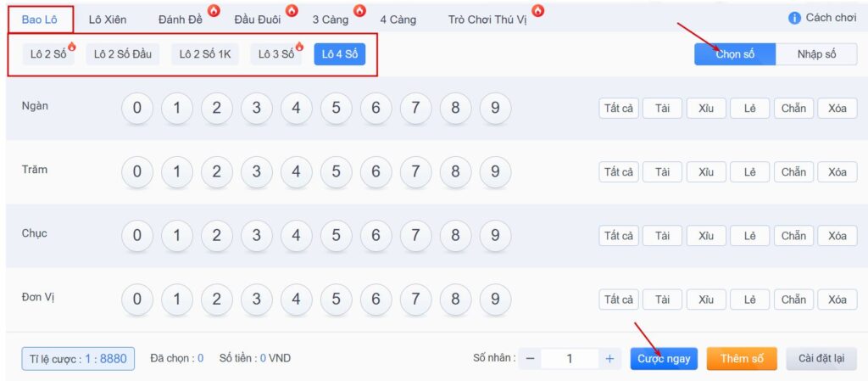Click the Cách chơi info icon
The width and height of the screenshot is (868, 381).
tap(794, 18)
